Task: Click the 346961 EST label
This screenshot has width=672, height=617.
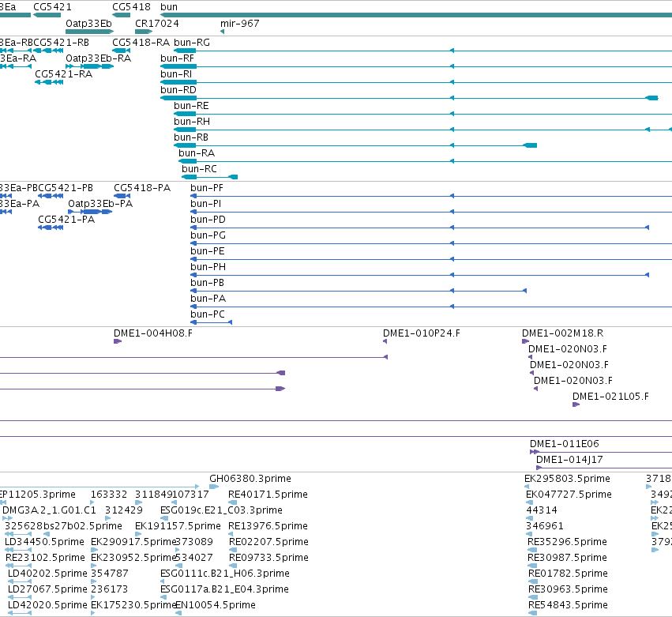Action: point(545,526)
